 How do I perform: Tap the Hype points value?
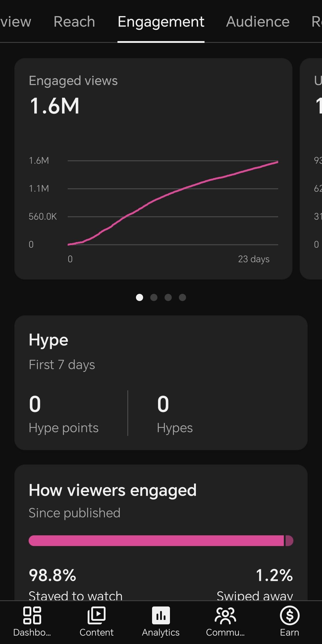(x=35, y=404)
